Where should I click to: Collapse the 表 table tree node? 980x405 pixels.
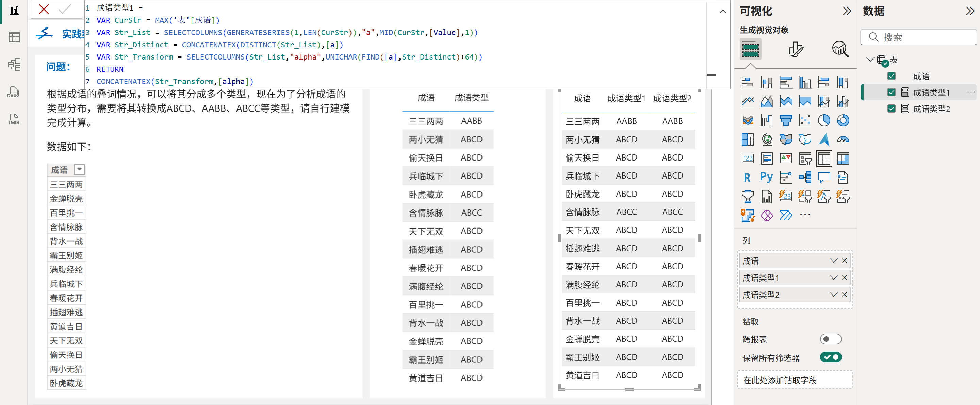coord(870,60)
